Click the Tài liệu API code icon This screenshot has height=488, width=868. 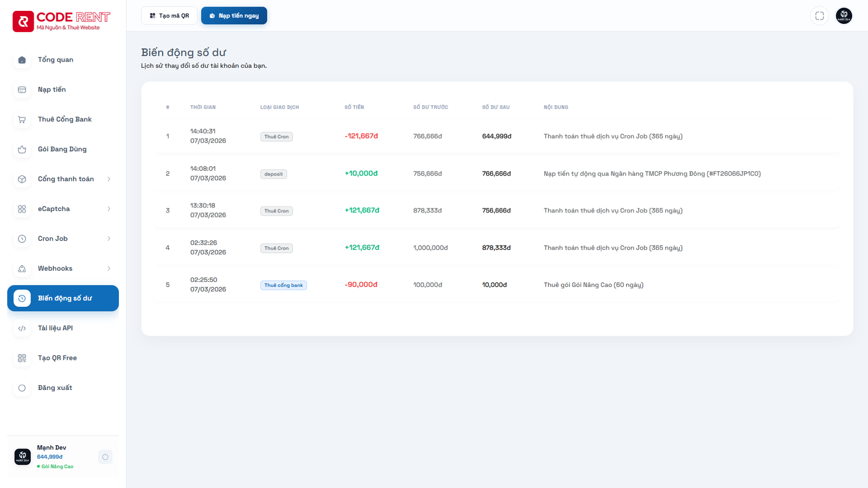pyautogui.click(x=22, y=329)
